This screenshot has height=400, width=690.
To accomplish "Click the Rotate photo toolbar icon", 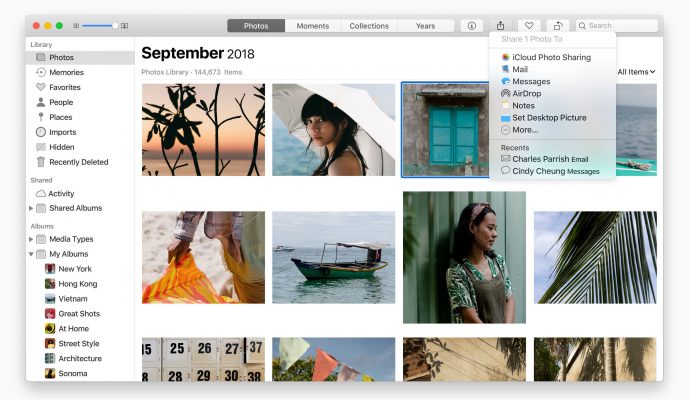I will [x=558, y=26].
